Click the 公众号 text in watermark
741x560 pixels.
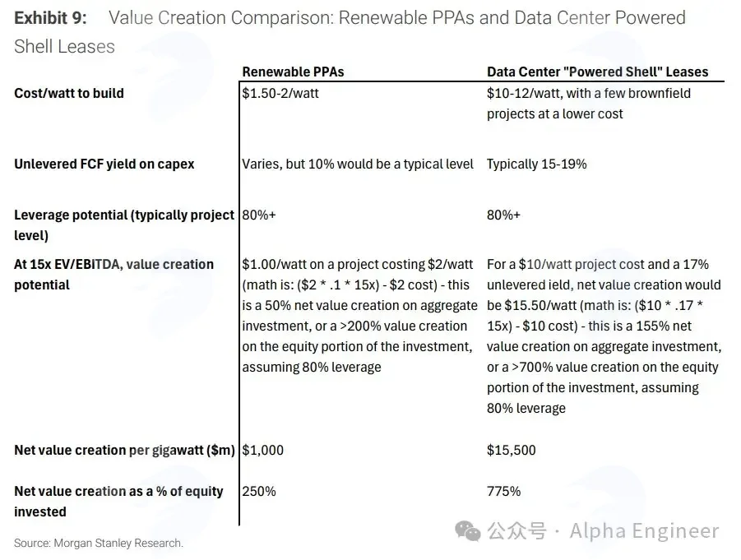point(516,531)
